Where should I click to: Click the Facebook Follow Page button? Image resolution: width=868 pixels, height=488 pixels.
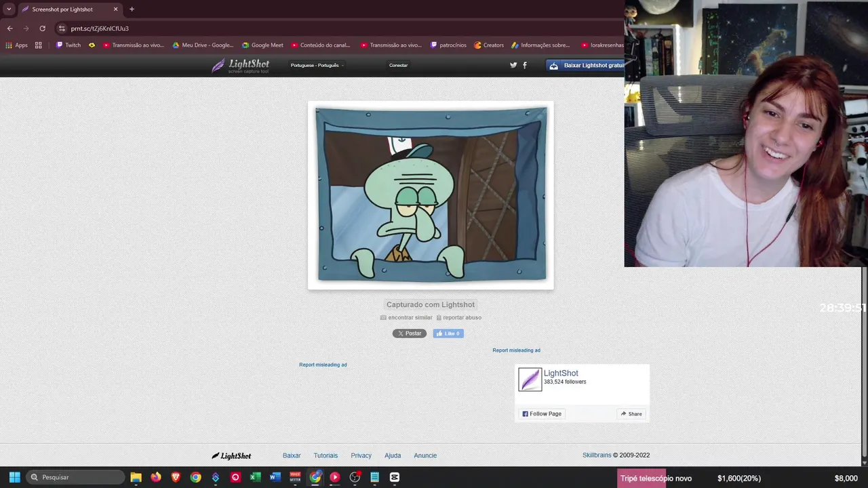coord(542,413)
